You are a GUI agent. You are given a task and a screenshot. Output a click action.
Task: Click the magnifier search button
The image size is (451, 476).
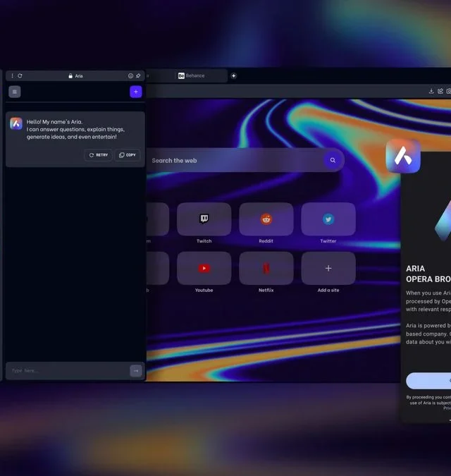click(333, 160)
